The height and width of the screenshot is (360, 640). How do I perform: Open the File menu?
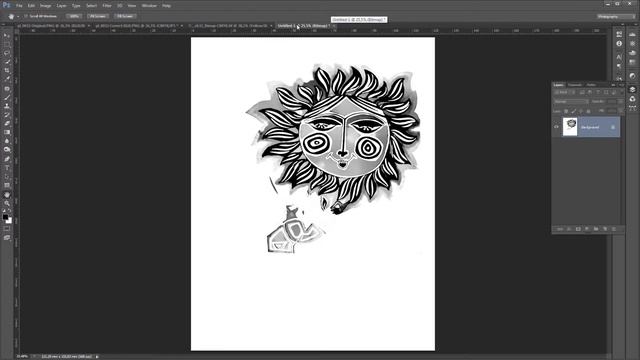coord(19,6)
